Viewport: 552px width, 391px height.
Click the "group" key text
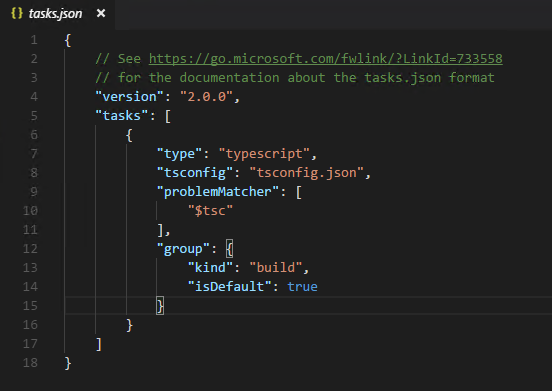tap(183, 249)
